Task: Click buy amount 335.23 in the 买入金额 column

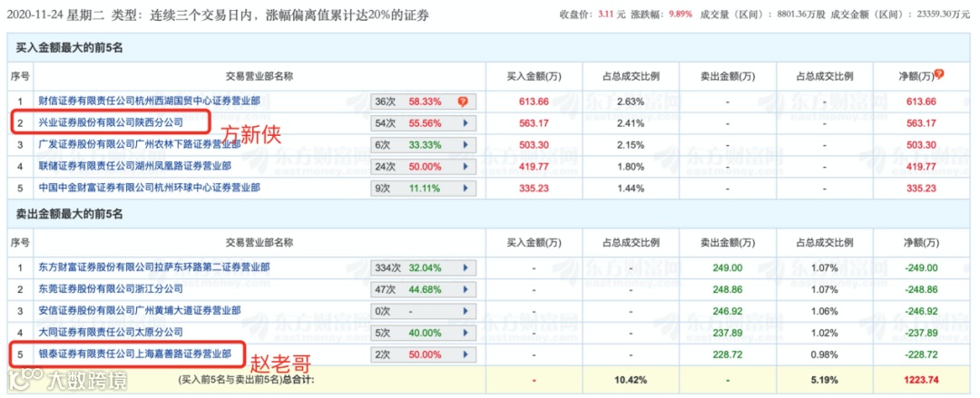Action: pos(534,188)
